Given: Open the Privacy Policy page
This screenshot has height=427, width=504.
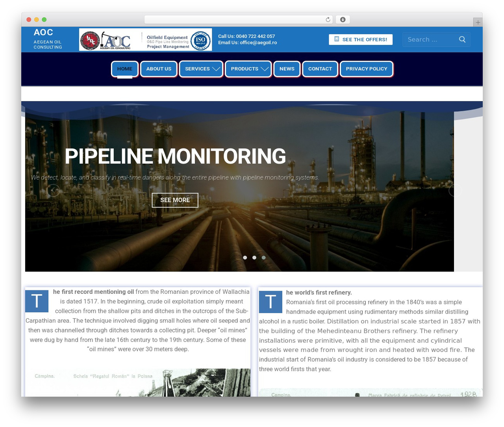Looking at the screenshot, I should [x=367, y=69].
